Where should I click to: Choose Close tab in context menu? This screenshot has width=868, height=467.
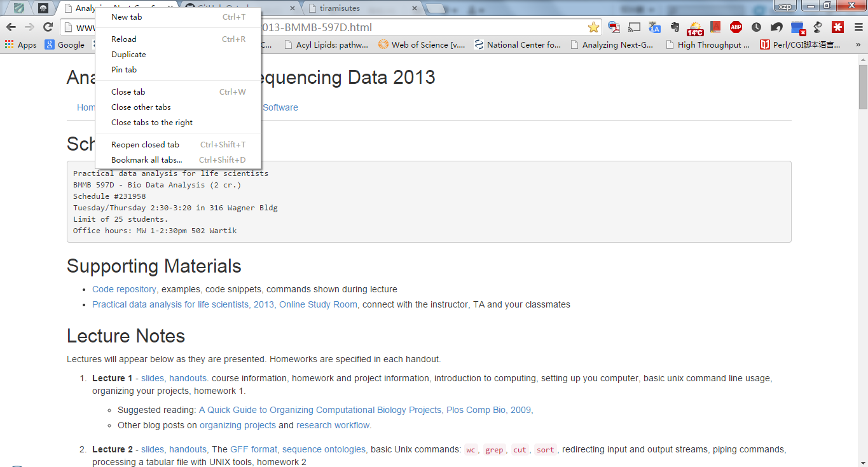[178, 92]
